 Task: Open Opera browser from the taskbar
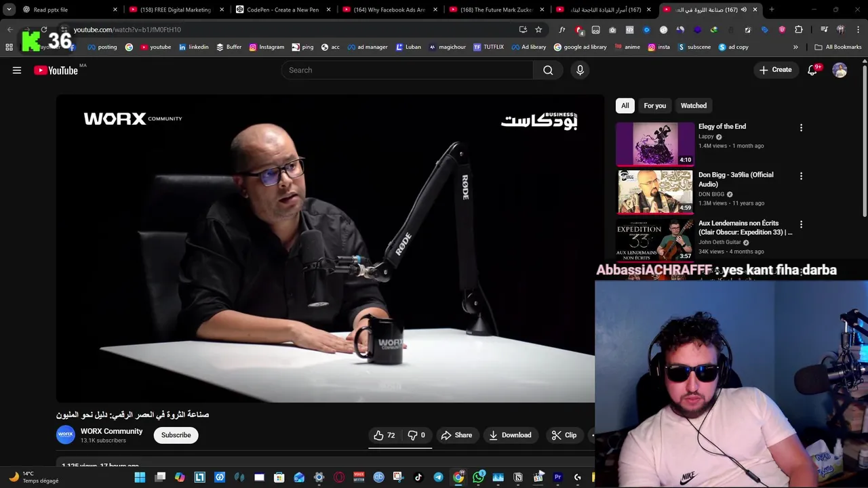(339, 478)
